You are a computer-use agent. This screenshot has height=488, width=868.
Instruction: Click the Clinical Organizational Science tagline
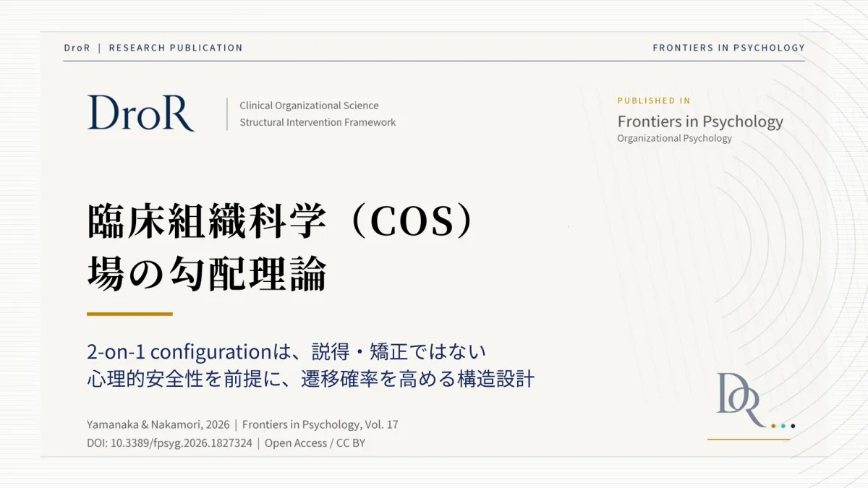coord(309,106)
